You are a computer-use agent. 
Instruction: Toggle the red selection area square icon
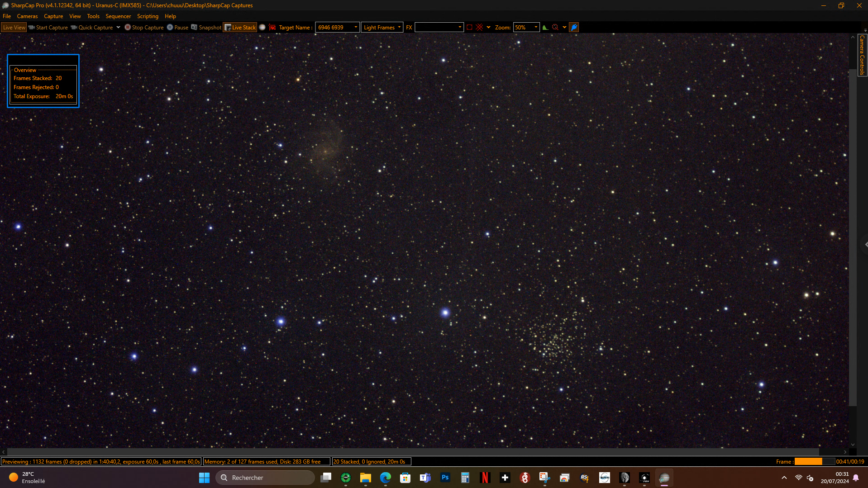pos(469,28)
